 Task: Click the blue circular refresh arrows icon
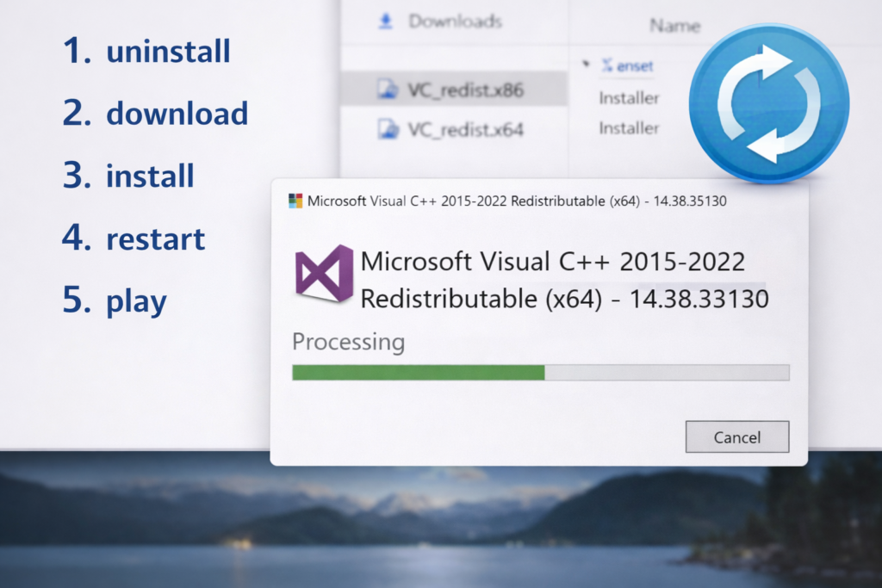[769, 103]
